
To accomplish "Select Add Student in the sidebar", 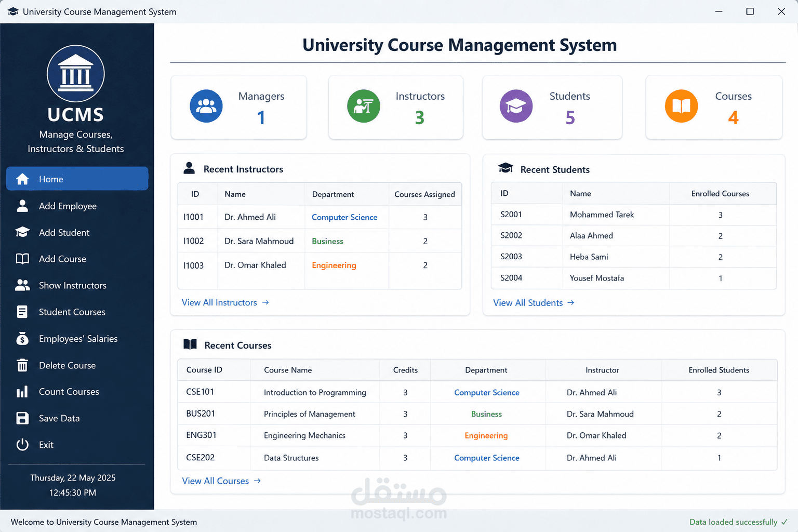I will click(77, 232).
